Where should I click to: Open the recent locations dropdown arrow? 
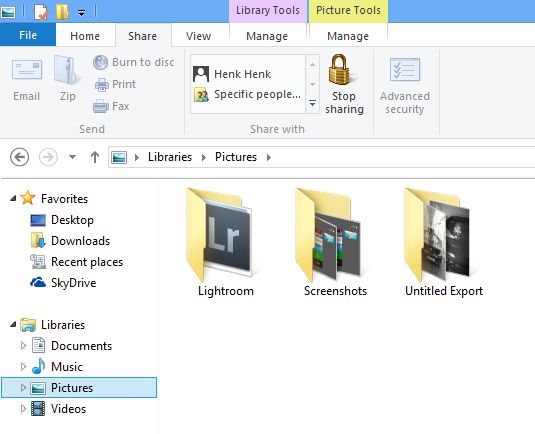72,157
